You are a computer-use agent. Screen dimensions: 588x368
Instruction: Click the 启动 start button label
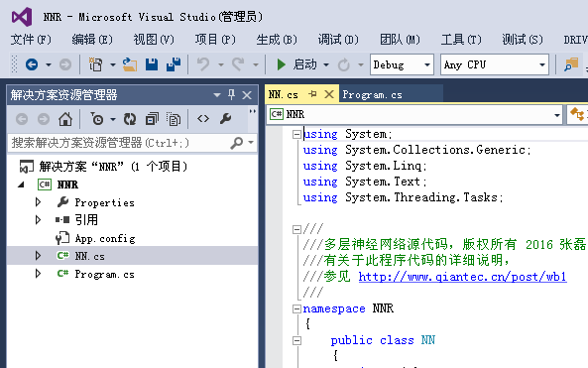click(x=304, y=64)
